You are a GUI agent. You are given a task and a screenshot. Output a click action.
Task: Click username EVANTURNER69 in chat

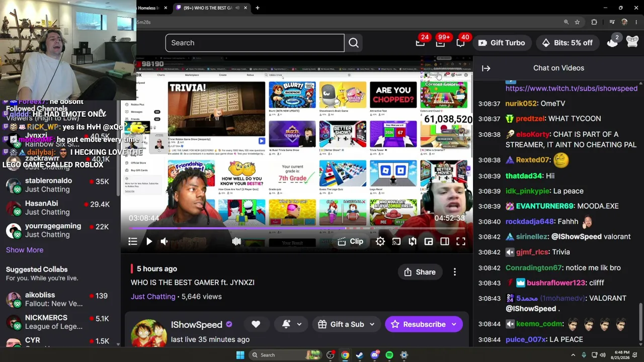coord(545,206)
